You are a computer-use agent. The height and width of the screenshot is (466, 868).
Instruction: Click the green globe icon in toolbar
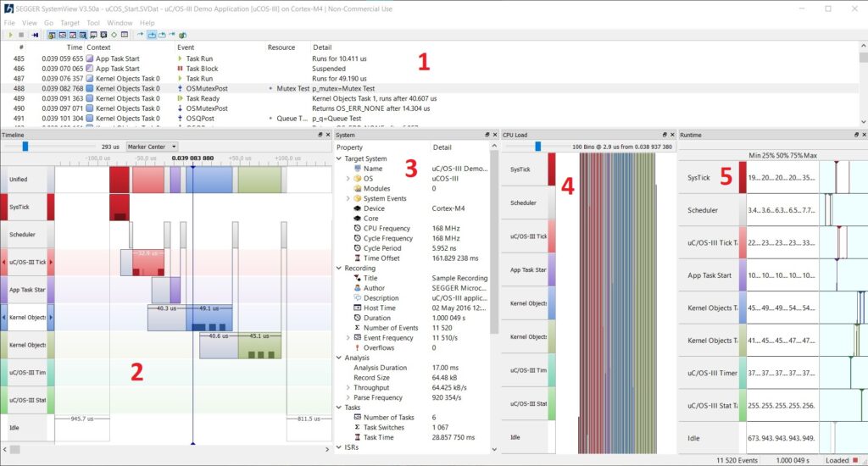point(182,35)
